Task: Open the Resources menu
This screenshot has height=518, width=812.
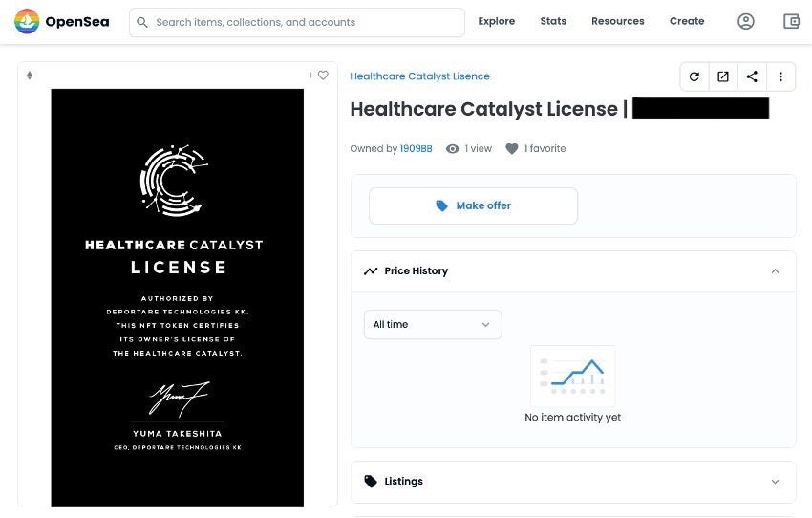Action: coord(617,21)
